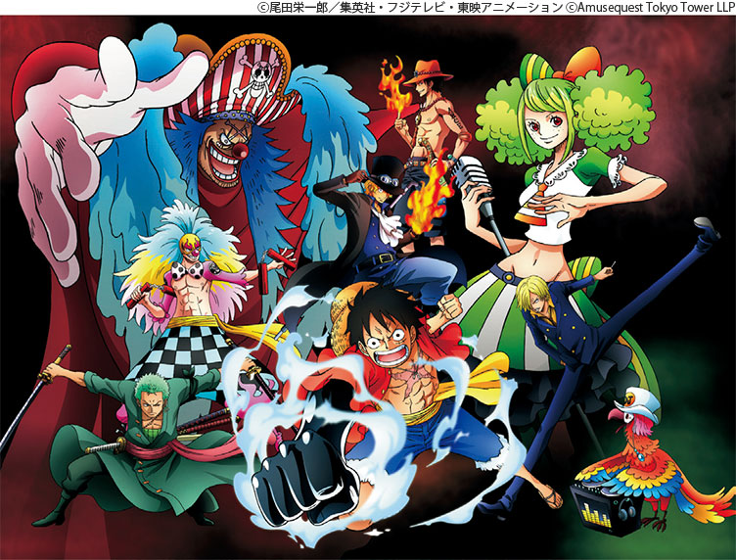The image size is (736, 560).
Task: Click the orange cowboy hat at top
Action: tap(427, 72)
